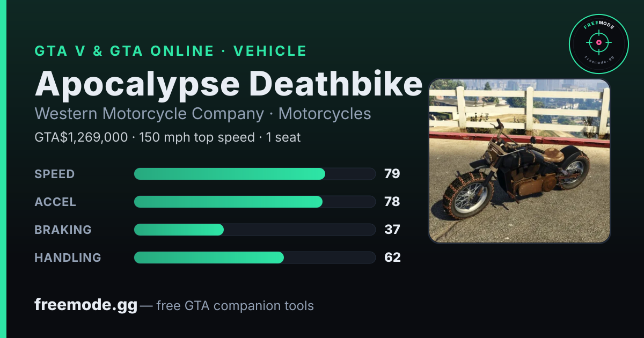Click the Apocalypse Deathbike title
Image resolution: width=644 pixels, height=338 pixels.
pyautogui.click(x=229, y=84)
